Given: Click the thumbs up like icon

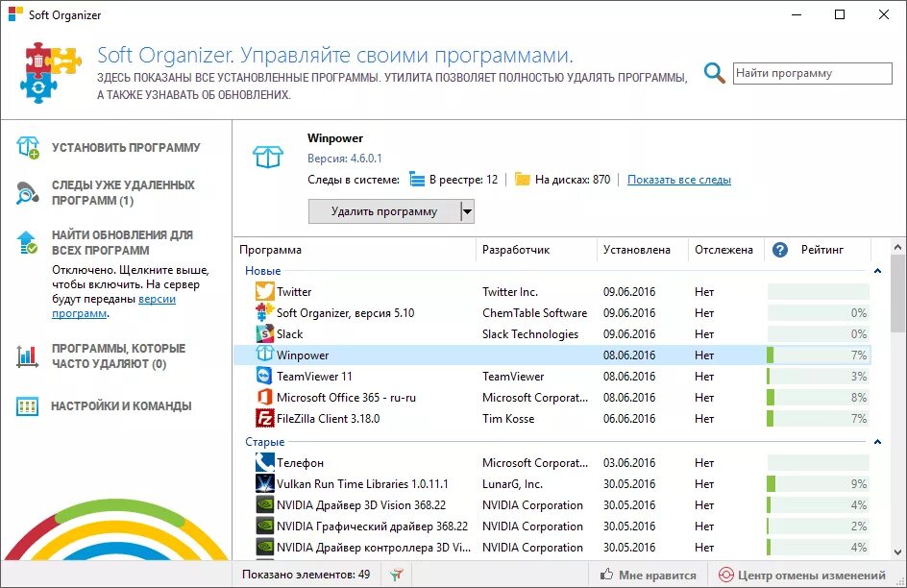Looking at the screenshot, I should click(606, 575).
